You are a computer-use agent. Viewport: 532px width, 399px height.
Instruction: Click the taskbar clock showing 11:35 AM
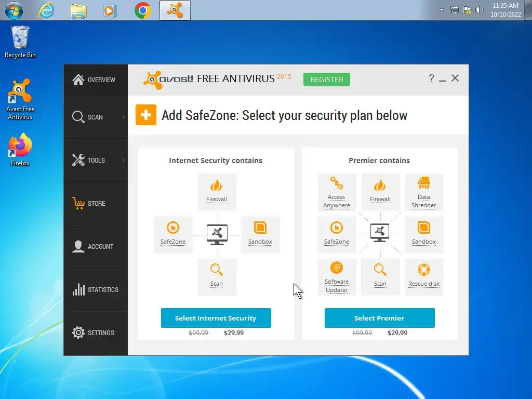click(x=506, y=10)
